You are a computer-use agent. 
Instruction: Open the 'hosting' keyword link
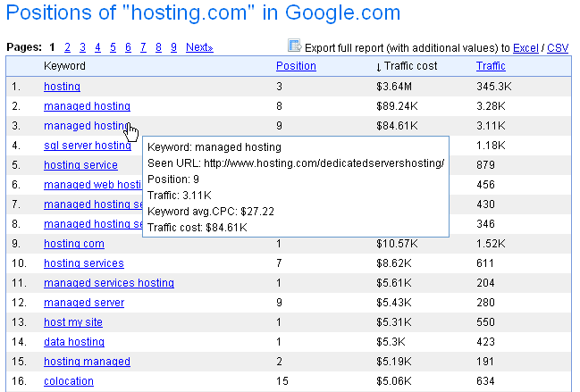(62, 87)
